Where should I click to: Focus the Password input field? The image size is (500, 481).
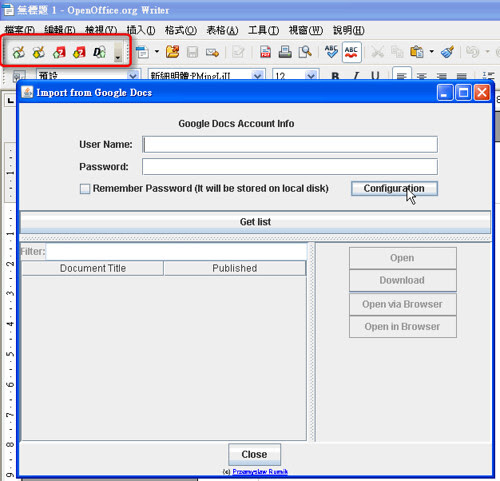pos(290,167)
